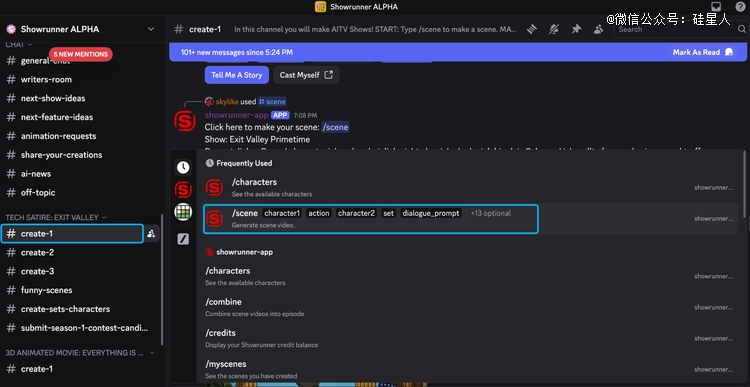Click the /scene command red S icon
Screen dimensions: 750x387
pyautogui.click(x=214, y=219)
